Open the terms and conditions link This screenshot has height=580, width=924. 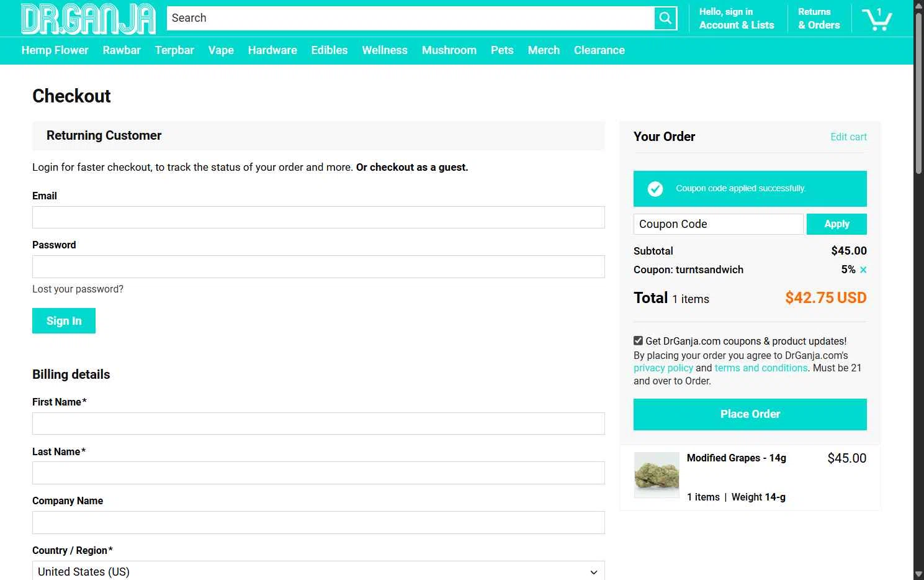coord(761,368)
